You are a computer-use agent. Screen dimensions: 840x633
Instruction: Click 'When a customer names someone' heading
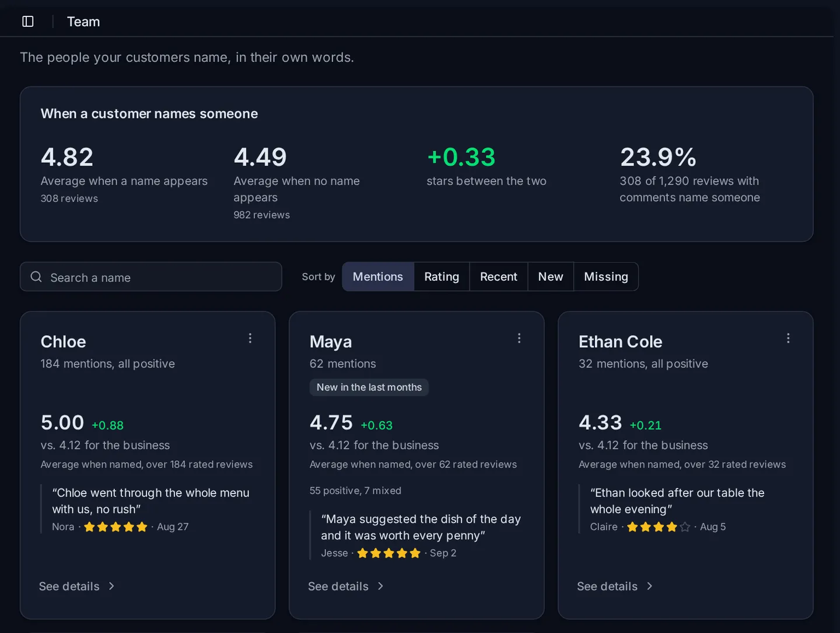(x=149, y=114)
